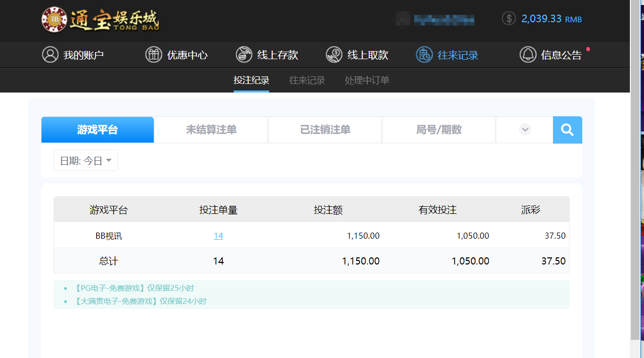Viewport: 644px width, 358px height.
Task: Click the dollar balance icon
Action: click(508, 18)
